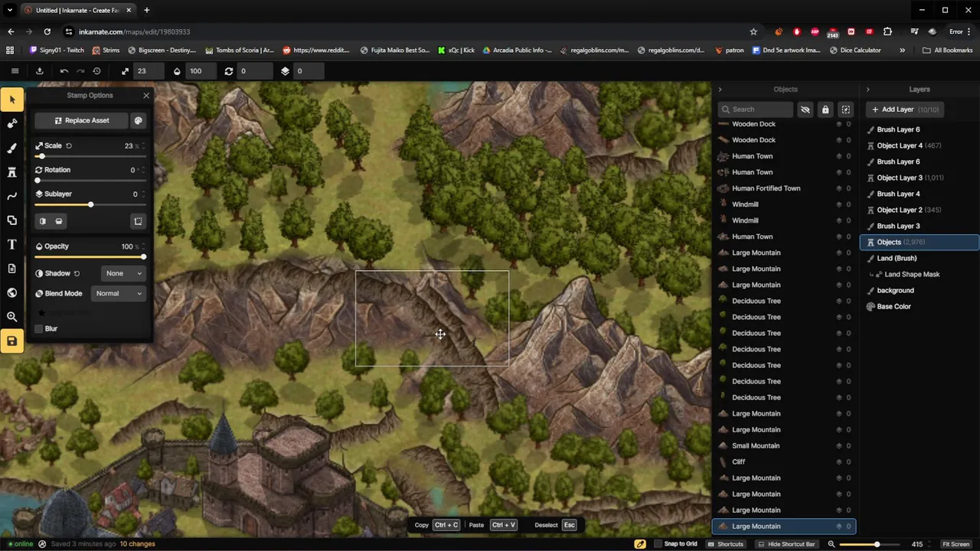Image resolution: width=980 pixels, height=551 pixels.
Task: Click the Deselect Esc shortcut
Action: [x=555, y=525]
